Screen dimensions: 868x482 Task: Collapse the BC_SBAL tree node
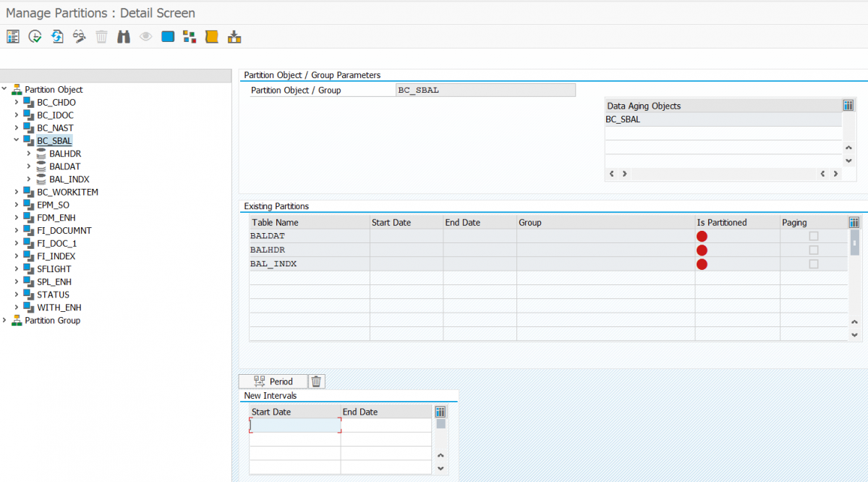click(16, 140)
